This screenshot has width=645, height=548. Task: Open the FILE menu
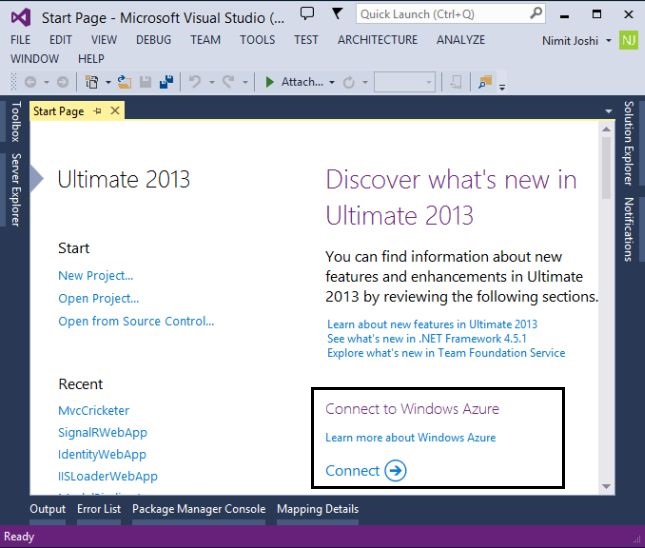point(21,40)
